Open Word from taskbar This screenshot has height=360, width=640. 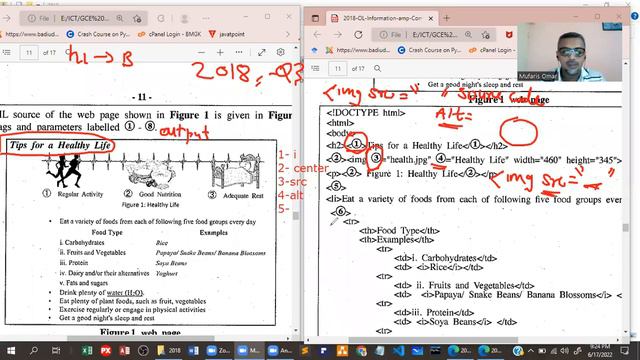coord(194,351)
